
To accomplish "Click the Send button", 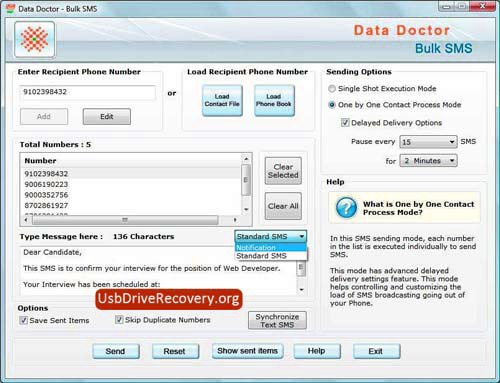I will click(116, 351).
